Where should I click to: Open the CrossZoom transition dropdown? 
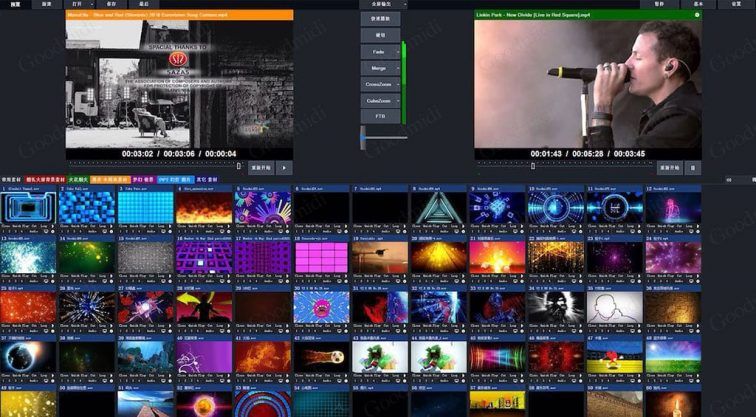coord(398,85)
